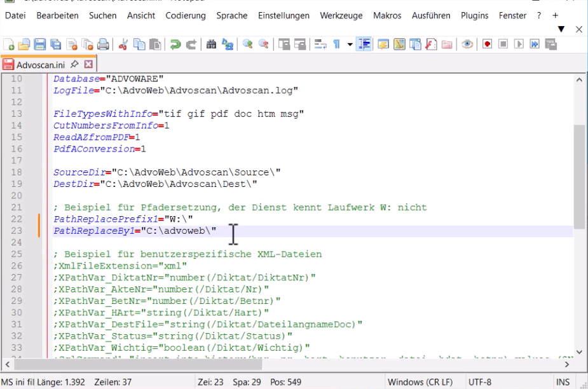The height and width of the screenshot is (389, 588).
Task: Click the horizontal scrollbar right arrow
Action: tap(567, 364)
